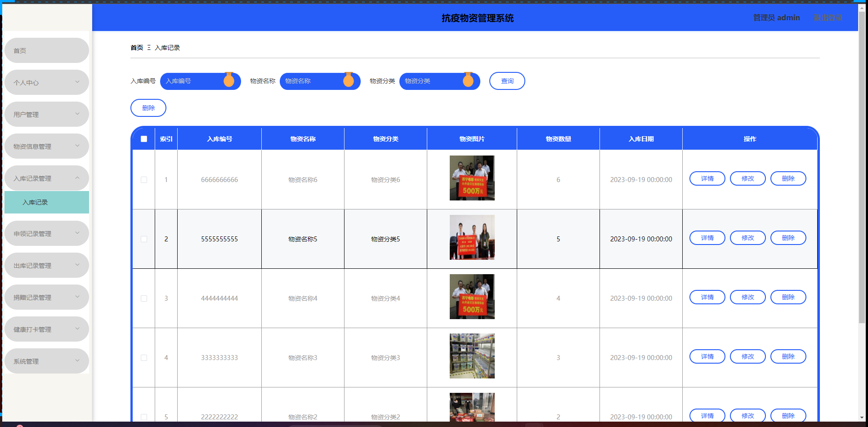Open the image thumbnail for 物资名称5

472,237
